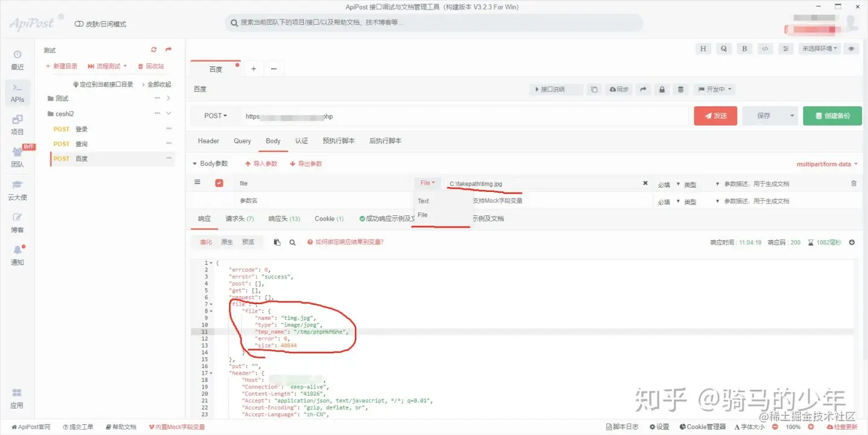Image resolution: width=868 pixels, height=435 pixels.
Task: Open the 最近 (Recent) sidebar icon
Action: [x=17, y=60]
